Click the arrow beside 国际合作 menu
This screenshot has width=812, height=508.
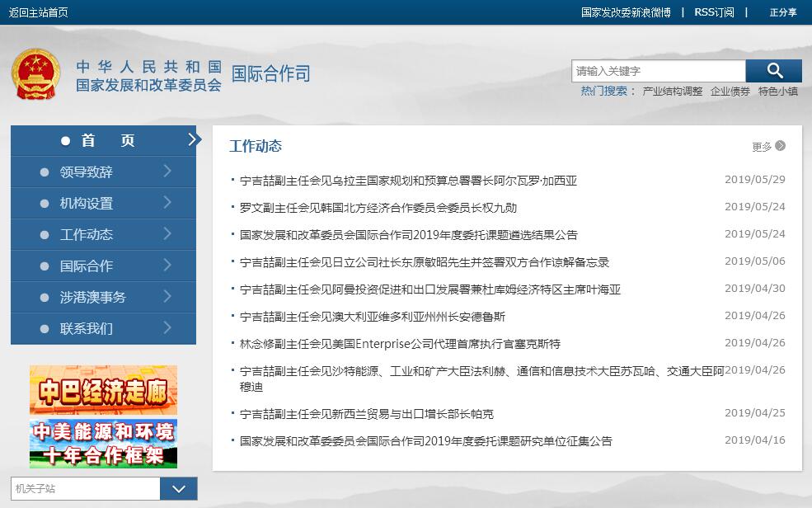[167, 266]
